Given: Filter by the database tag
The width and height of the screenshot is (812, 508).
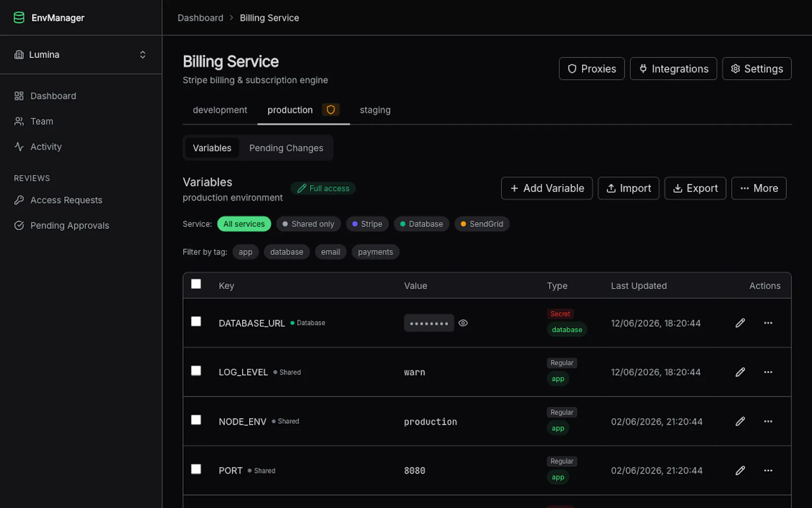Looking at the screenshot, I should 287,252.
